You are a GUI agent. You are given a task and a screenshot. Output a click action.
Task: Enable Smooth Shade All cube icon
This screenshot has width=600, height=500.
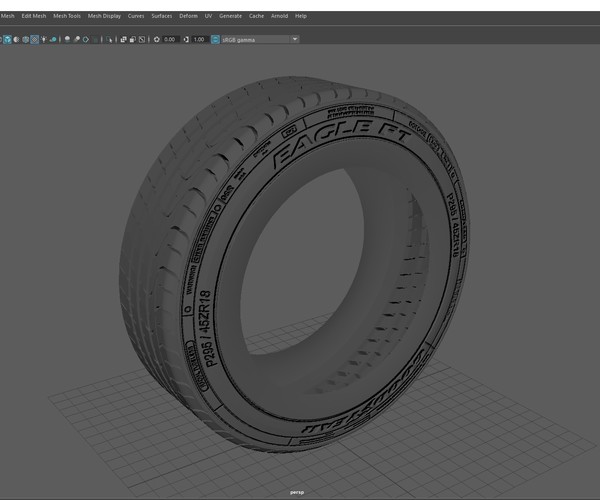pos(7,39)
